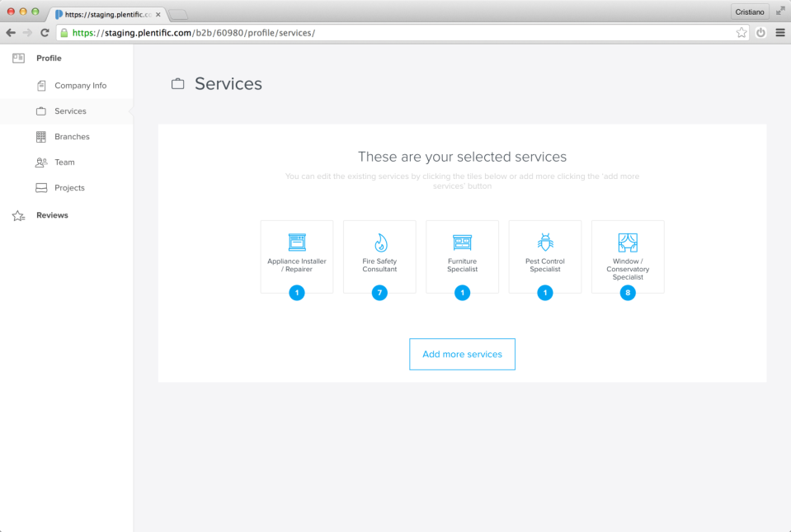Click 'Fire Safety Consultant' tile label

point(379,266)
